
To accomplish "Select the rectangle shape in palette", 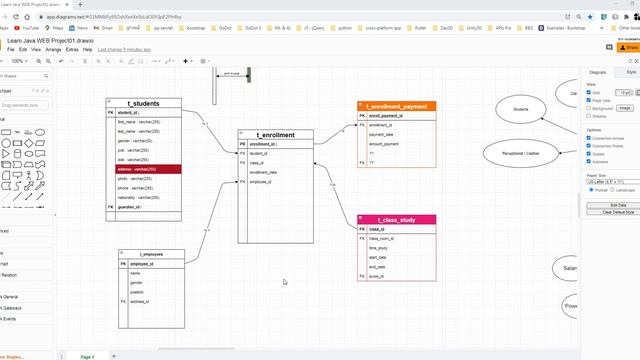I will pos(6,132).
